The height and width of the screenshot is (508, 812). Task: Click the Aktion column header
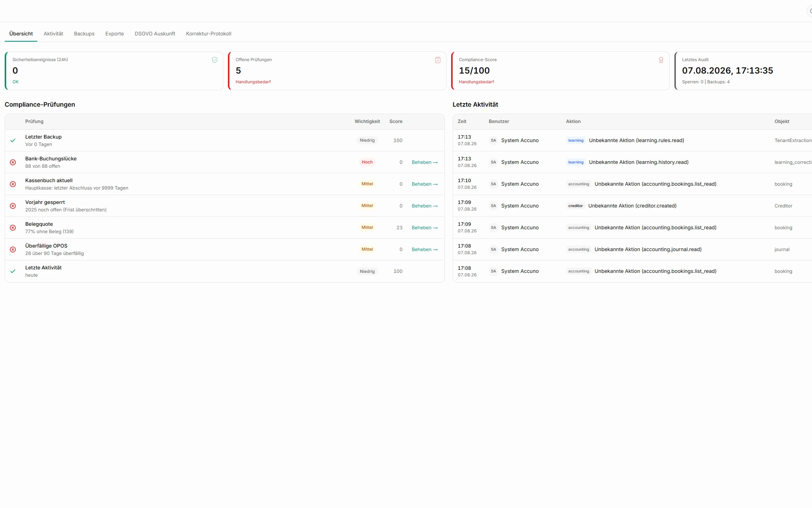(x=573, y=121)
